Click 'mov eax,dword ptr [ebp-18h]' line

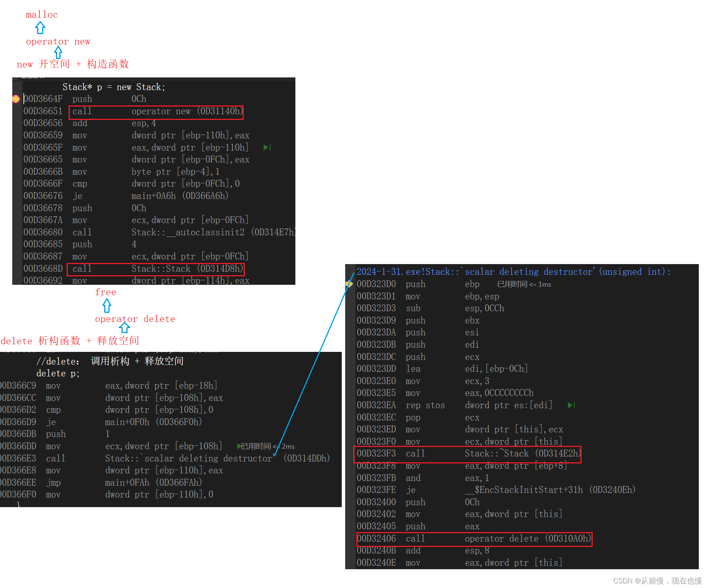109,386
